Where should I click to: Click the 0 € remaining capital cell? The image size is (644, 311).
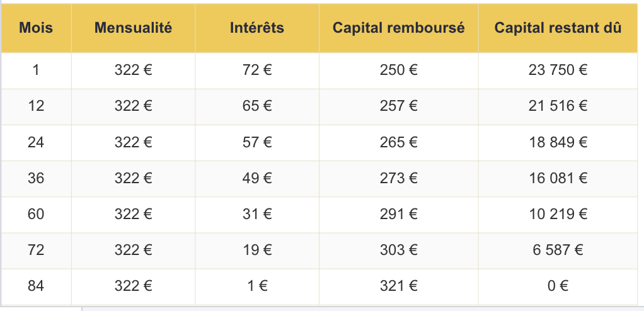pyautogui.click(x=558, y=287)
